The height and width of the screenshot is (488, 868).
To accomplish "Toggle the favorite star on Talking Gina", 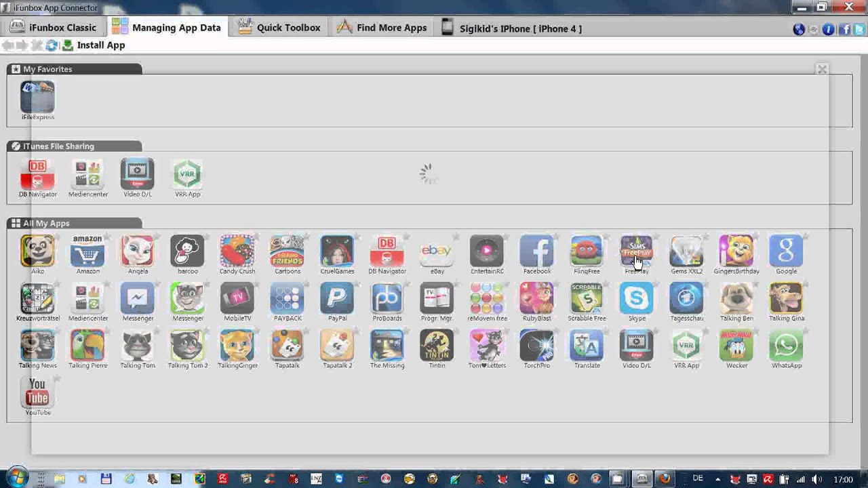I will coord(806,284).
